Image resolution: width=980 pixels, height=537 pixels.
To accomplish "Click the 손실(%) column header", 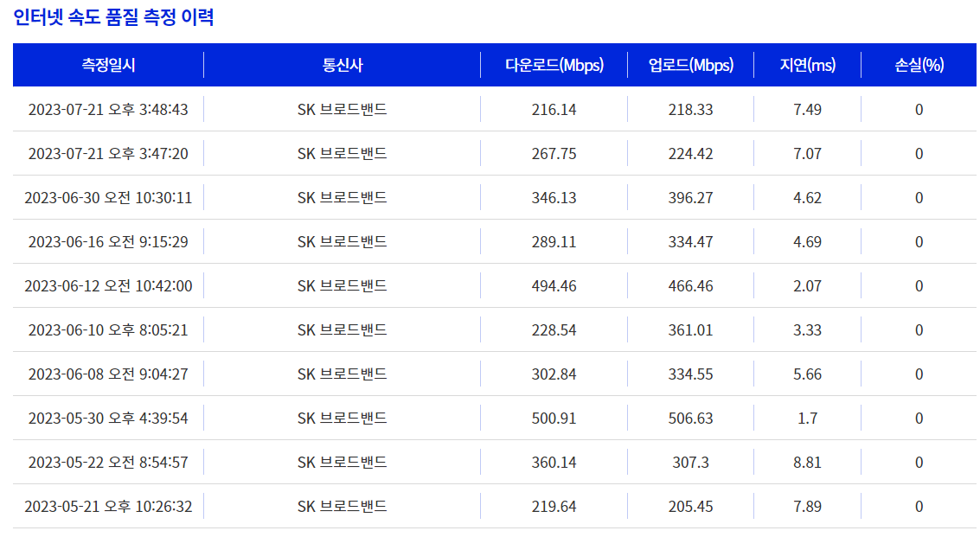I will (919, 65).
